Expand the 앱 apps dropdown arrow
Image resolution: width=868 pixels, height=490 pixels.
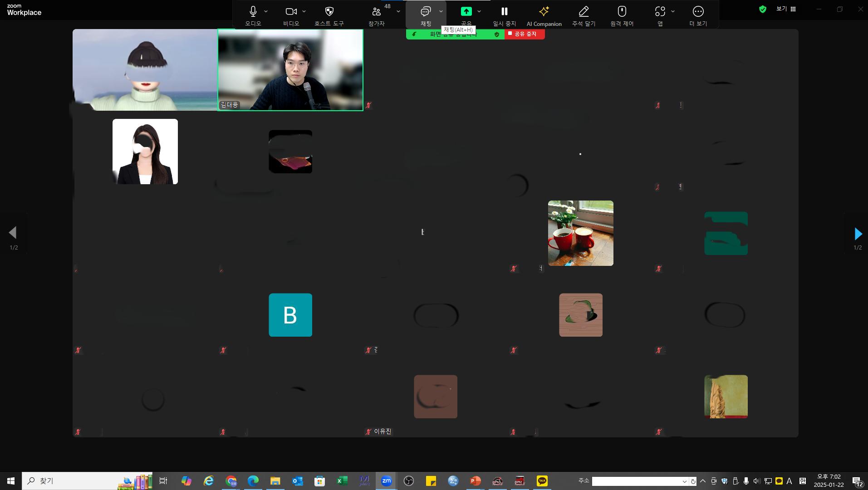(673, 11)
